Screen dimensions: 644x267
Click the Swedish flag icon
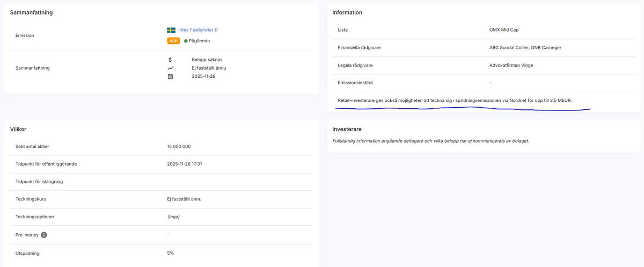[171, 30]
